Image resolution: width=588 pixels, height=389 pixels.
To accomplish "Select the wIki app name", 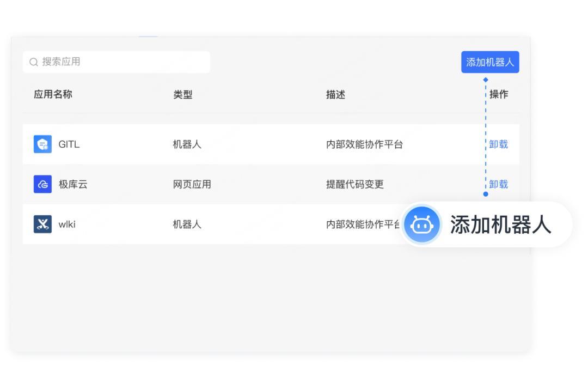I will point(67,224).
